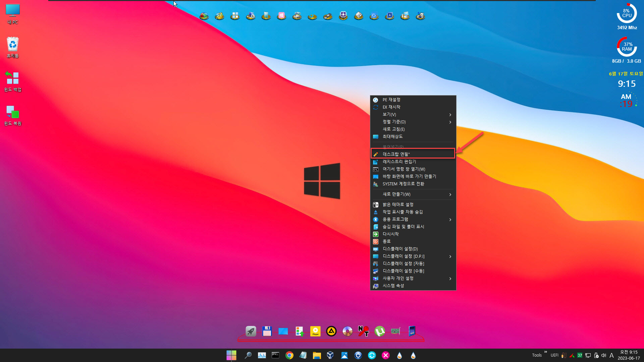This screenshot has height=362, width=644.
Task: Expand the 보기(V) submenu
Action: (413, 115)
